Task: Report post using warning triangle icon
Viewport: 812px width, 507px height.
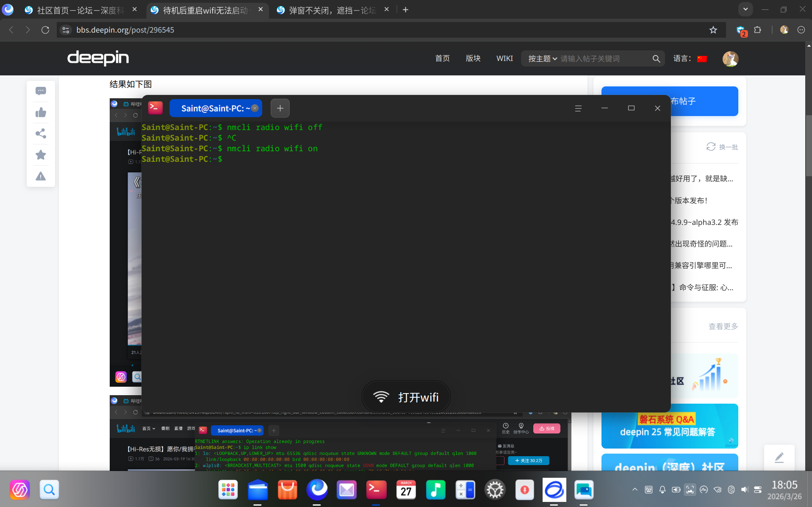Action: coord(41,176)
